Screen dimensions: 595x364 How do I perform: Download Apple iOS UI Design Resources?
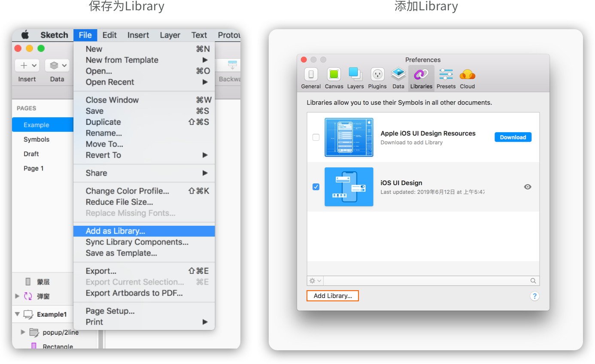pos(513,137)
